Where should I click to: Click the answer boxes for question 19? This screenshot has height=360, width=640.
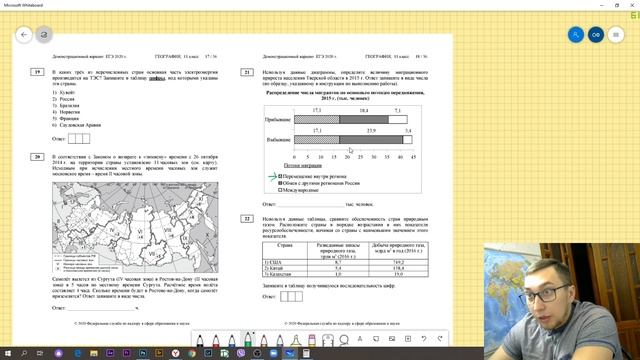pos(79,139)
